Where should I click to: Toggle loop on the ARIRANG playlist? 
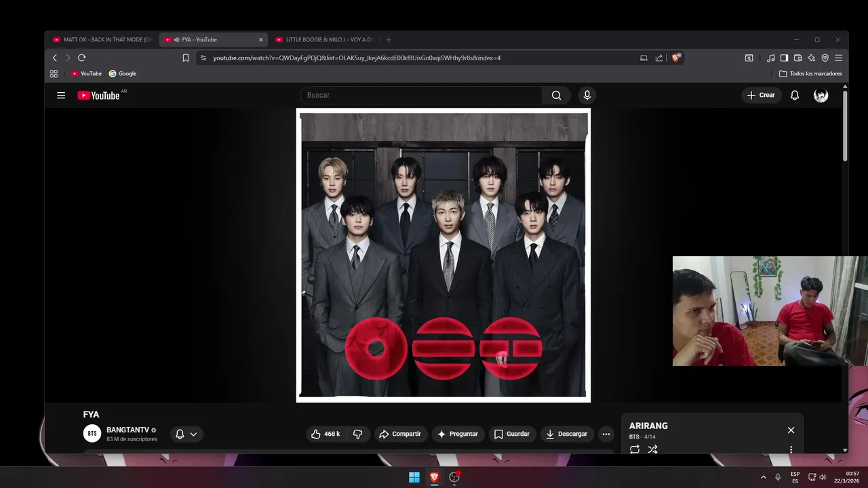point(635,449)
